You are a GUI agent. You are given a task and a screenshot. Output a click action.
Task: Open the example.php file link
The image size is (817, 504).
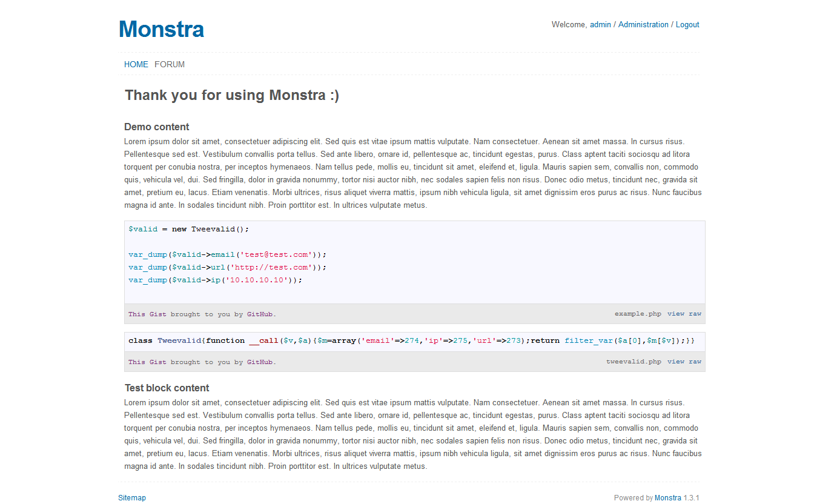click(x=638, y=314)
